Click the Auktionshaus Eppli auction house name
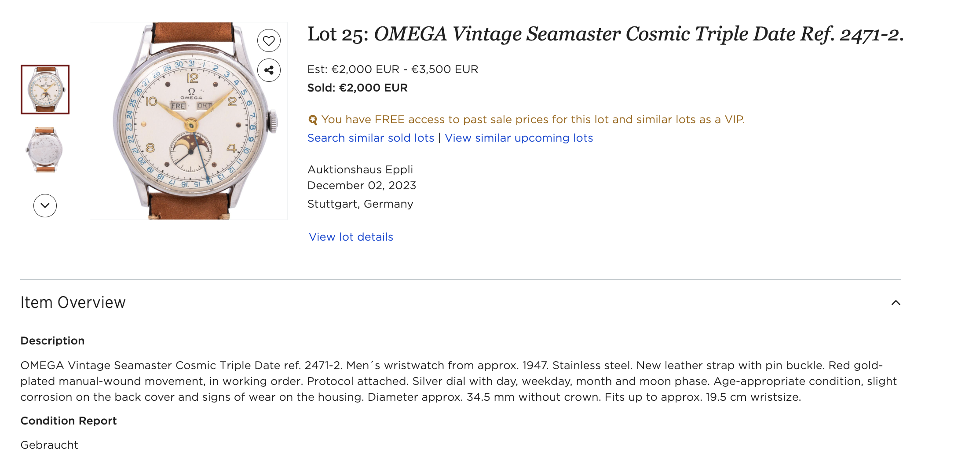The image size is (980, 454). click(x=360, y=170)
